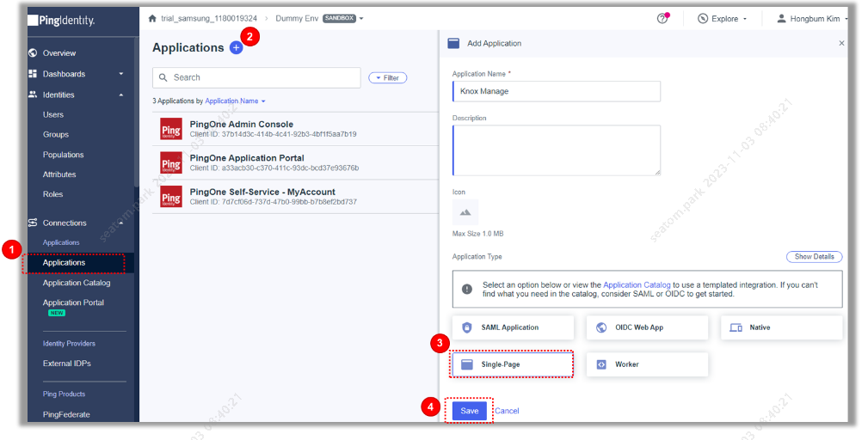Click the SANDBOX badge
Image resolution: width=868 pixels, height=440 pixels.
[339, 18]
